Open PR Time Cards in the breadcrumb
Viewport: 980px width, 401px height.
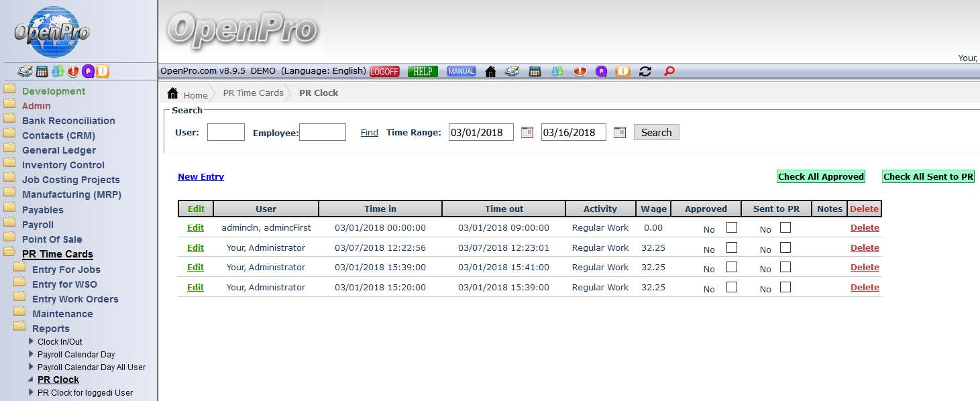pos(253,93)
